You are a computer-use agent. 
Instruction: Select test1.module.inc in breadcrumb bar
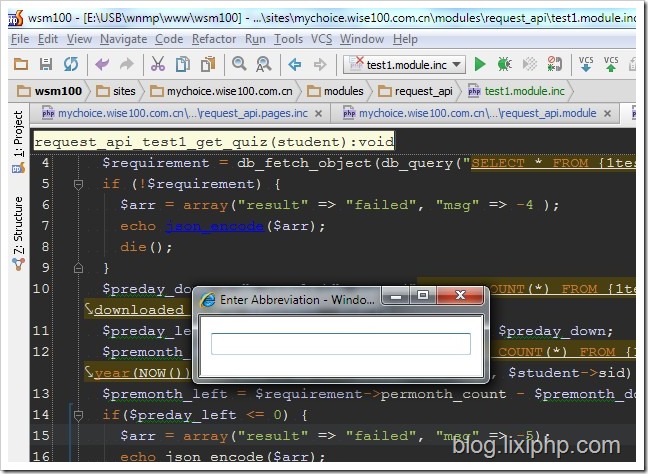[516, 91]
